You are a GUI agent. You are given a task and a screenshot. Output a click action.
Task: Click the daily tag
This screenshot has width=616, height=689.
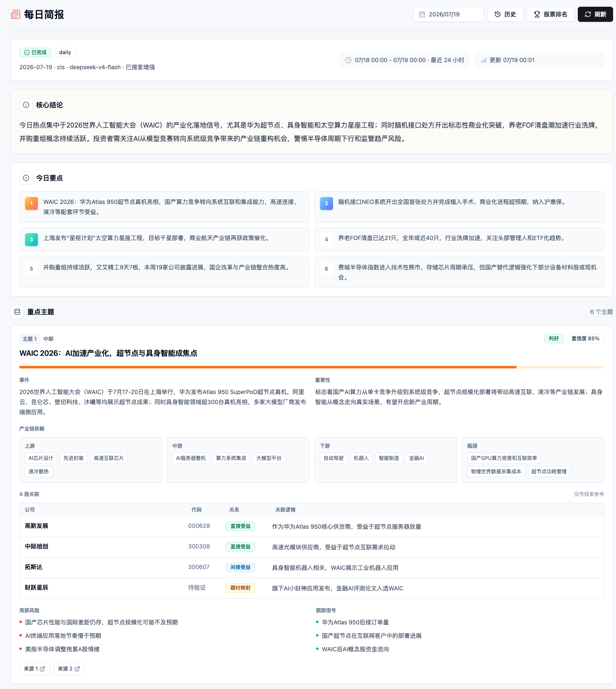(65, 52)
